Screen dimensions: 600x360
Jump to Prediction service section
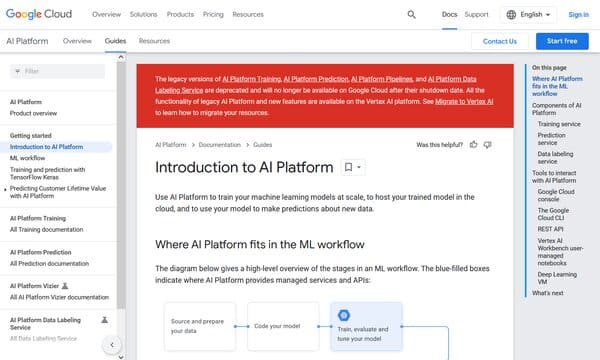pyautogui.click(x=551, y=139)
